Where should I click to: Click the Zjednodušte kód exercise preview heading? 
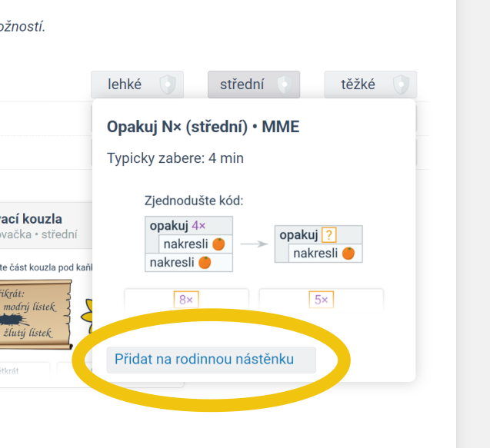[193, 201]
